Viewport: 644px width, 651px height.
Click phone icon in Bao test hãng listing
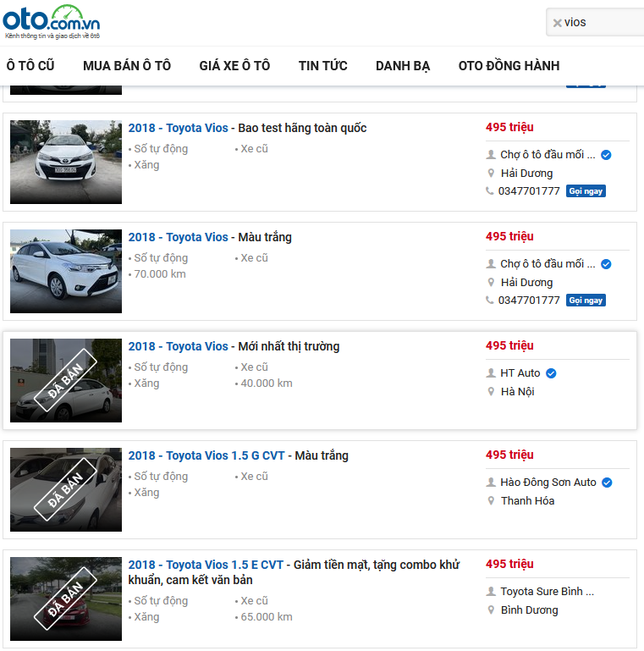pyautogui.click(x=490, y=191)
